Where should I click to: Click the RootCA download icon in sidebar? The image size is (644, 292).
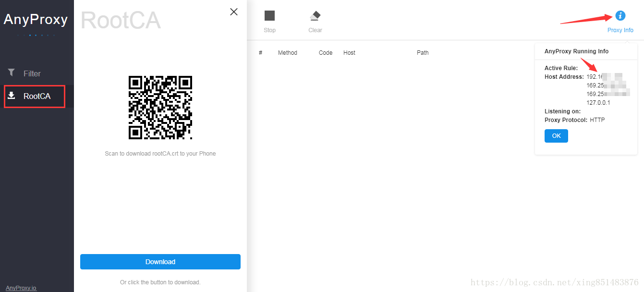tap(12, 95)
